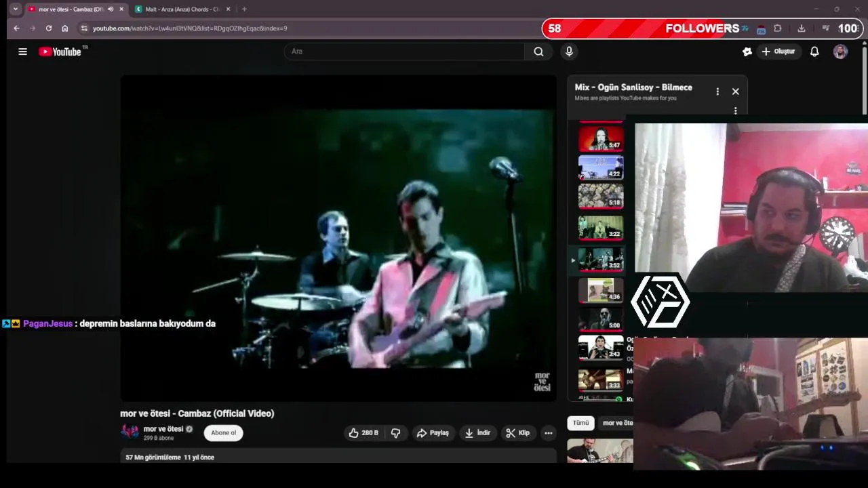Open browser extensions puzzle icon

[778, 28]
